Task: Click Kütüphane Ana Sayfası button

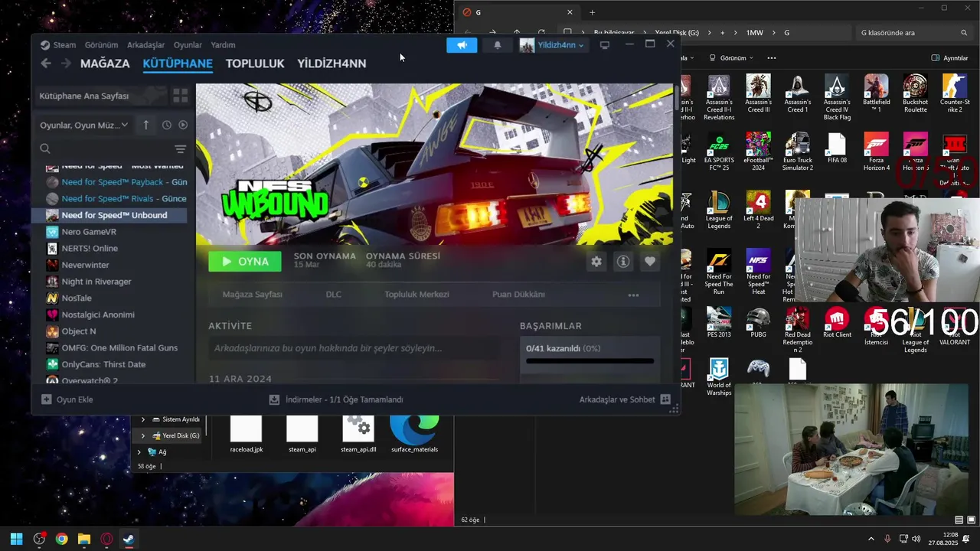Action: tap(102, 96)
